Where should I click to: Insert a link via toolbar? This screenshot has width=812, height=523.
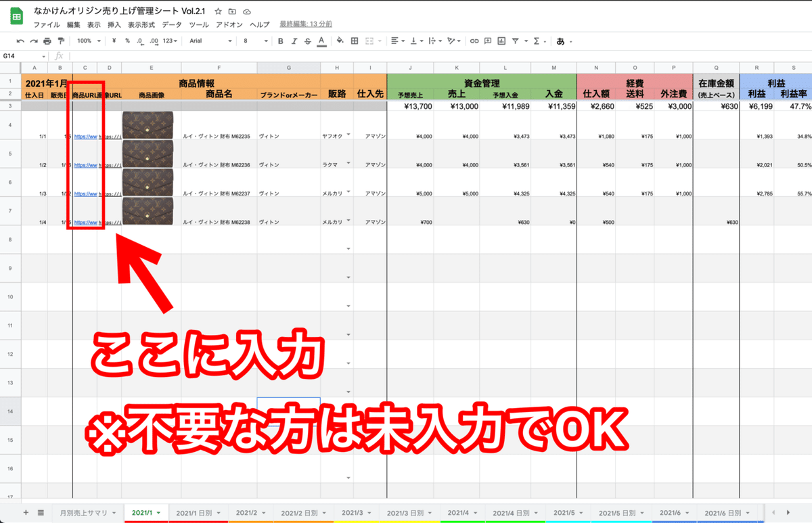point(474,41)
